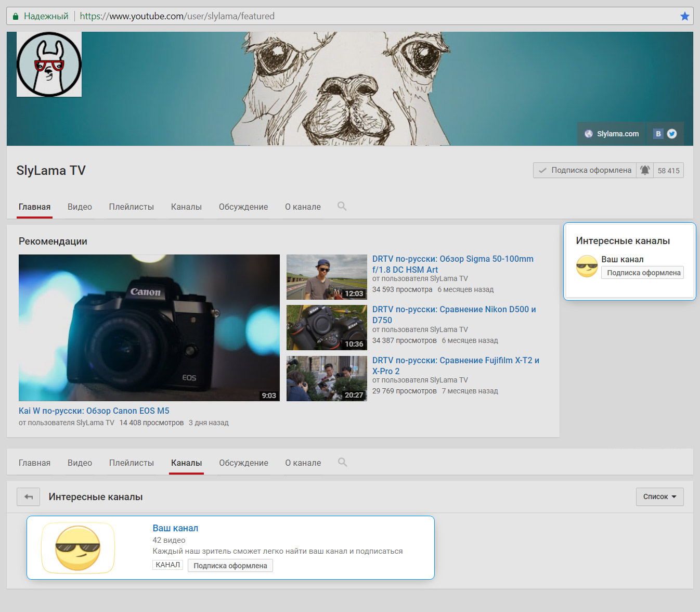700x612 pixels.
Task: Click the Sigma 50-100mm video thumbnail
Action: [x=327, y=277]
